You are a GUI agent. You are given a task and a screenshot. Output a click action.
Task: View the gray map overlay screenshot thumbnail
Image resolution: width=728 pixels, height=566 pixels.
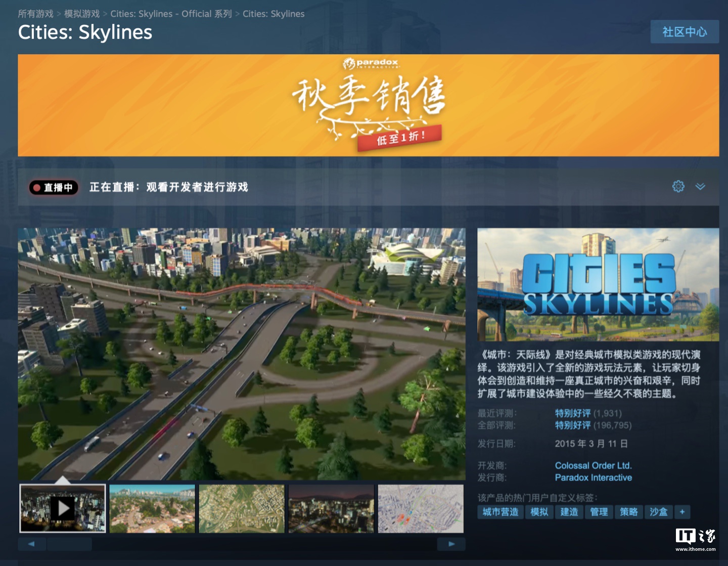coord(421,508)
